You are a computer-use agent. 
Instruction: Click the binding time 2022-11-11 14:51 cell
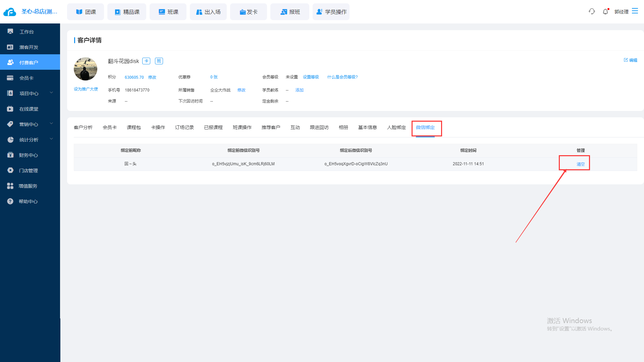click(x=468, y=164)
